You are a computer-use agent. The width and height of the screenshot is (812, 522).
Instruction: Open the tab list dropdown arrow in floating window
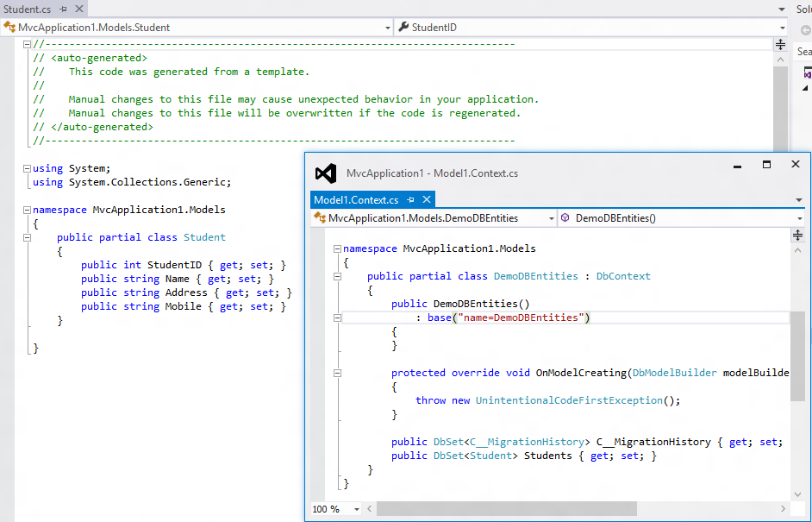pos(799,200)
